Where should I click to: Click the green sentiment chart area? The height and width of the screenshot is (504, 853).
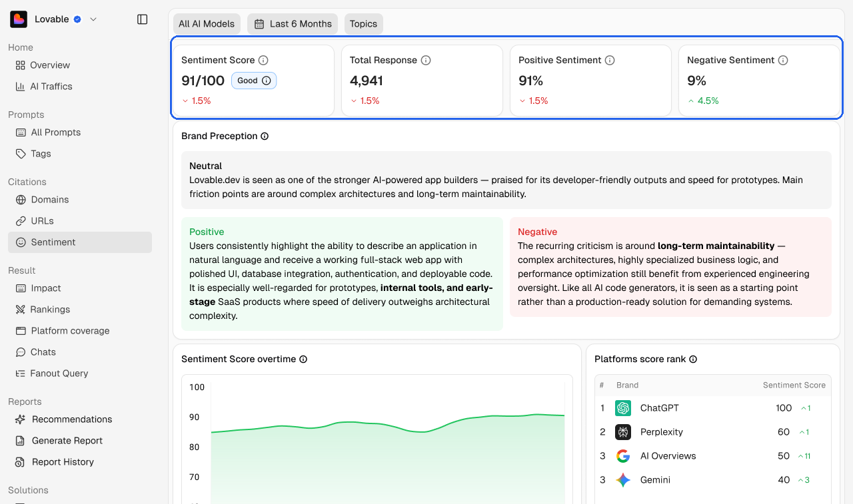click(388, 459)
